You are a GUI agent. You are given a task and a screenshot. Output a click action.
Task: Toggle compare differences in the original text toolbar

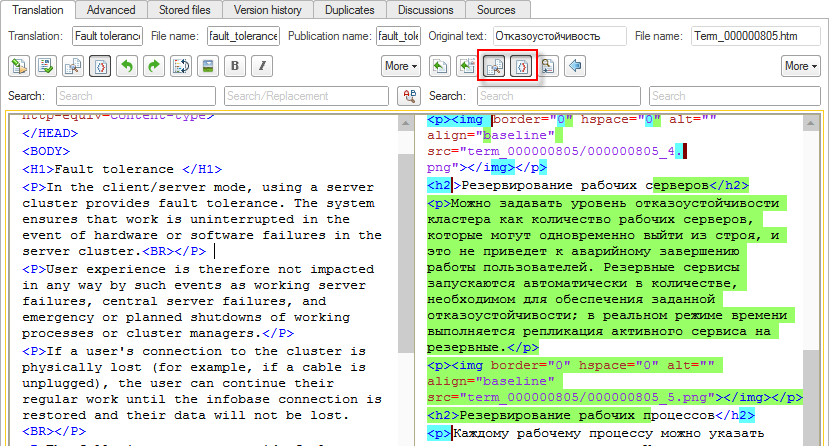click(494, 66)
